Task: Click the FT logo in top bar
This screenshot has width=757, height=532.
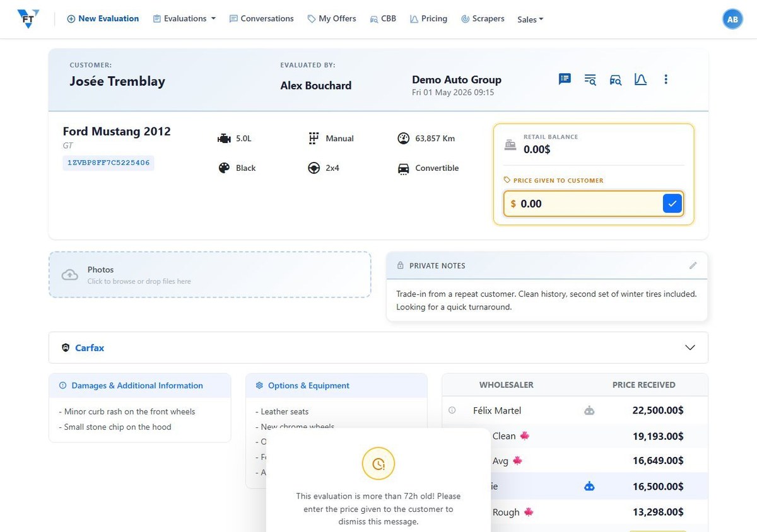Action: pyautogui.click(x=28, y=19)
